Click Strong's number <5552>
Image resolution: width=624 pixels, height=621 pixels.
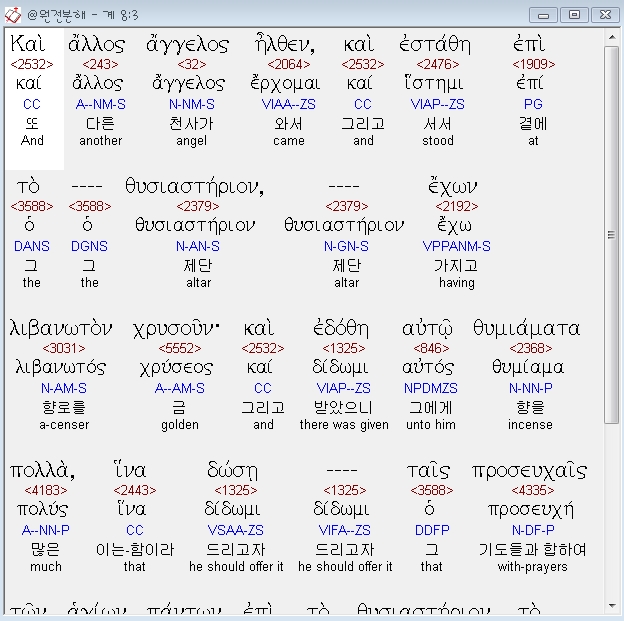coord(180,348)
